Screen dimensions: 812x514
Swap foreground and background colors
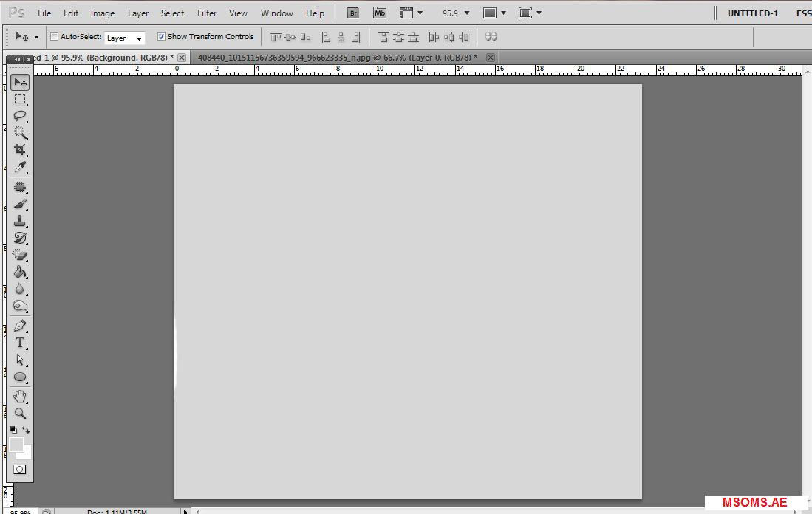click(x=26, y=430)
